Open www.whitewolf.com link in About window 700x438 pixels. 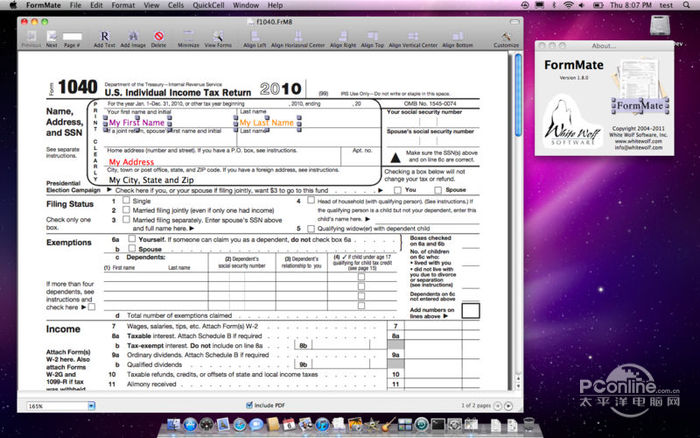coord(638,141)
